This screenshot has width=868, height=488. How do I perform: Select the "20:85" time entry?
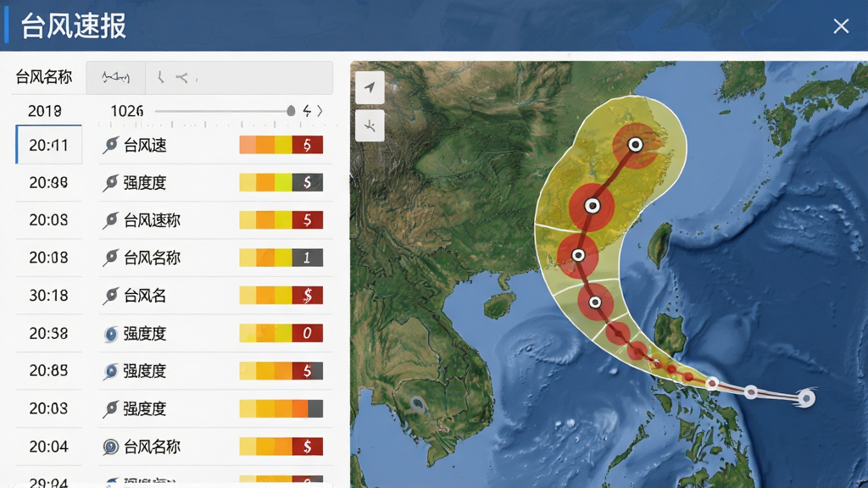(x=48, y=371)
